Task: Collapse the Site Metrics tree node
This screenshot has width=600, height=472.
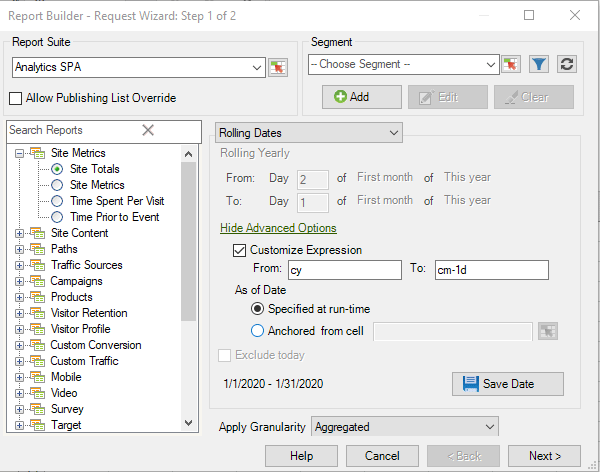Action: pyautogui.click(x=19, y=154)
